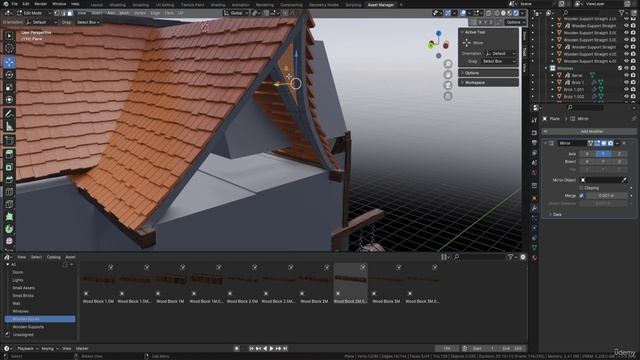
Task: Select the Wood Block 3M asset thumbnail
Action: [x=386, y=284]
